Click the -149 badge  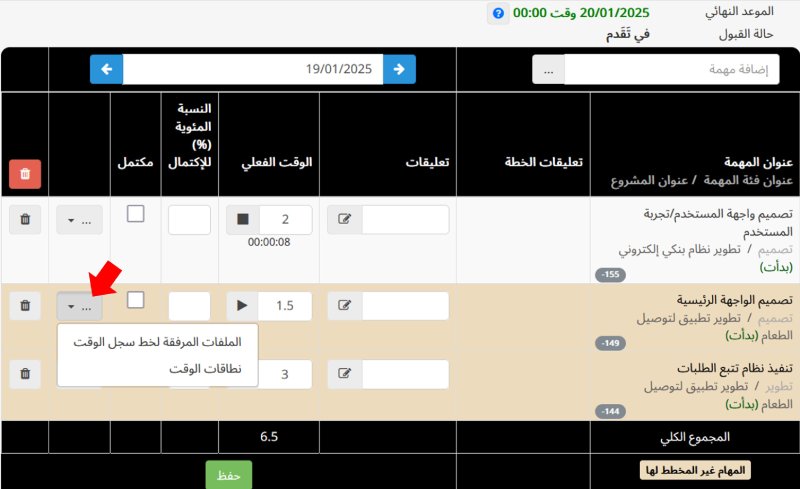[x=610, y=343]
